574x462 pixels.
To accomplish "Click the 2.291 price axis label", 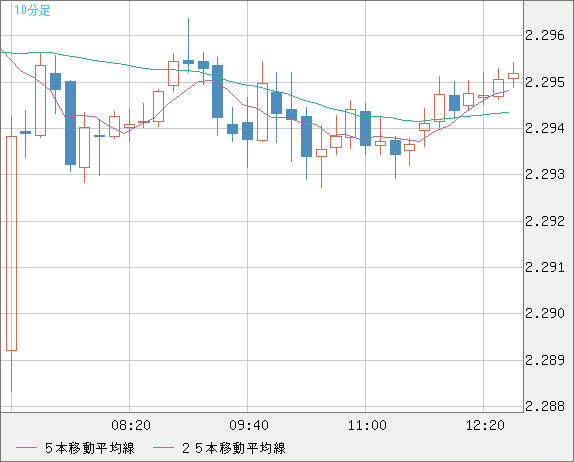I will [545, 267].
